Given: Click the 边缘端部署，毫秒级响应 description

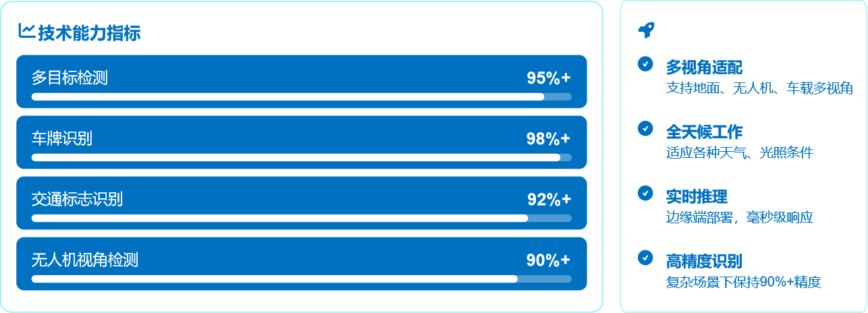Looking at the screenshot, I should pyautogui.click(x=739, y=217).
